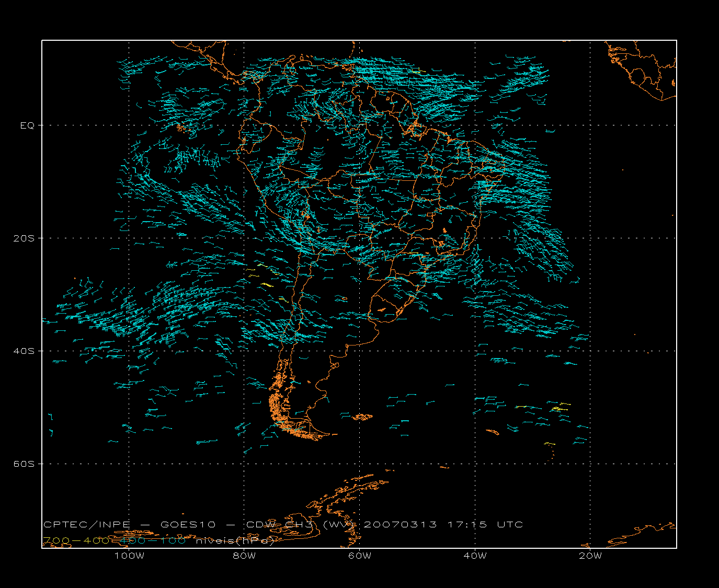The width and height of the screenshot is (719, 588).
Task: Click the '80W' longitude label
Action: pyautogui.click(x=244, y=556)
